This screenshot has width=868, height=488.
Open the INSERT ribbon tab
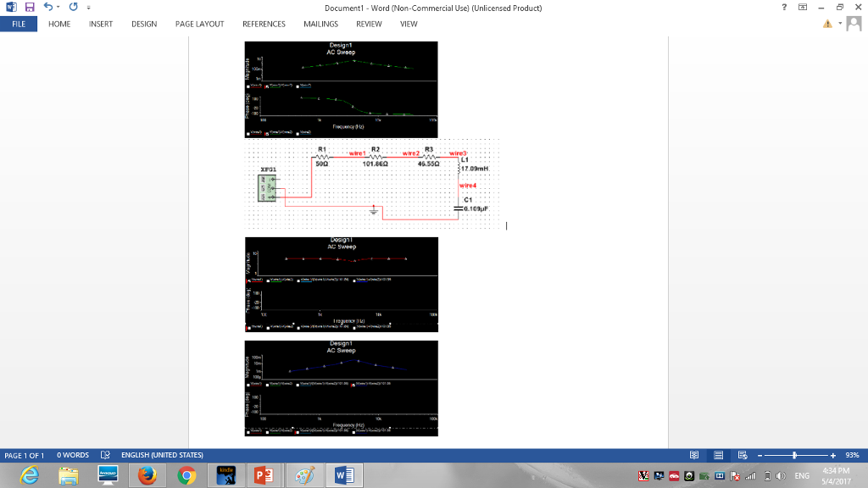coord(101,24)
